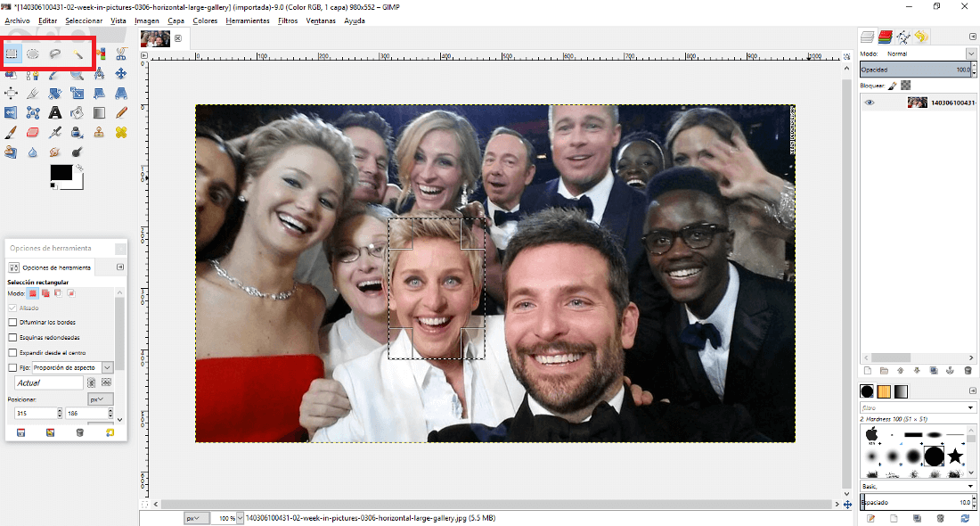Select the Crop tool

click(x=32, y=94)
